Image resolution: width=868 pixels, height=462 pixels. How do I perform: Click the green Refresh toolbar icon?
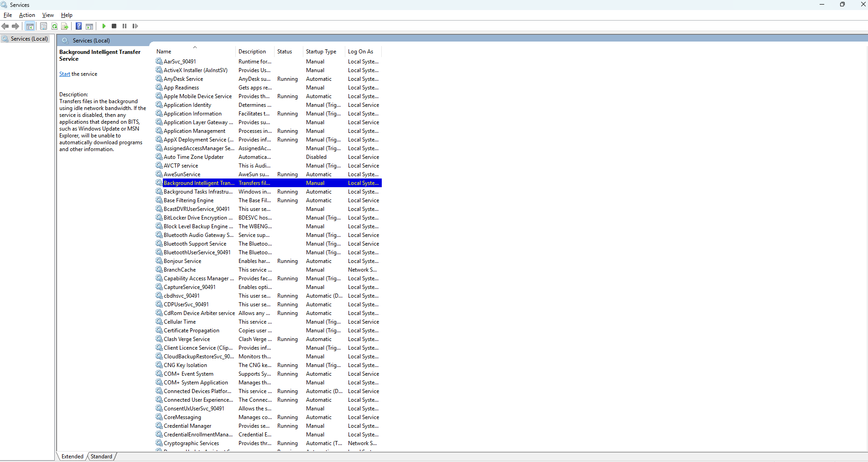(54, 26)
